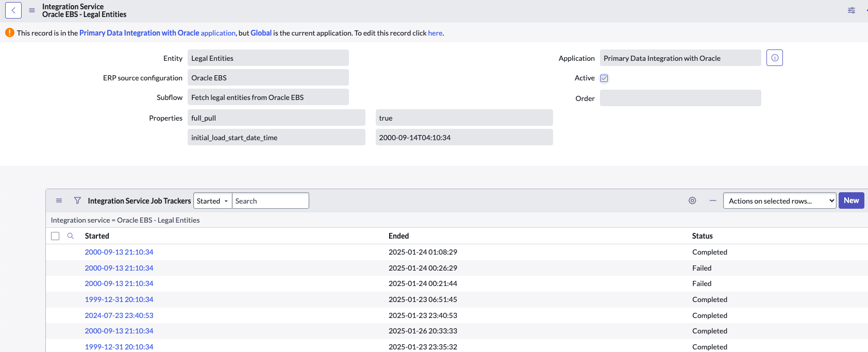The image size is (868, 352).
Task: Click the orange warning info icon
Action: point(10,32)
